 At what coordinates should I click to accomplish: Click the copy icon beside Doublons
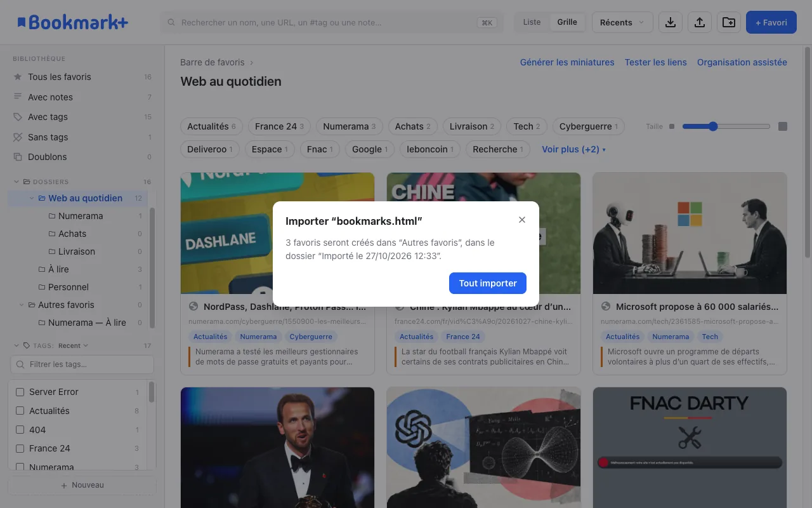18,157
